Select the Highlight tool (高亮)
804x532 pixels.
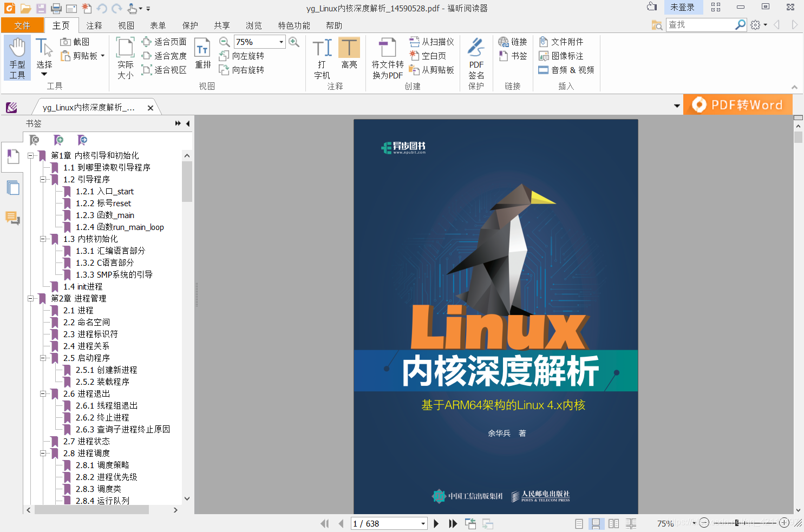tap(349, 53)
